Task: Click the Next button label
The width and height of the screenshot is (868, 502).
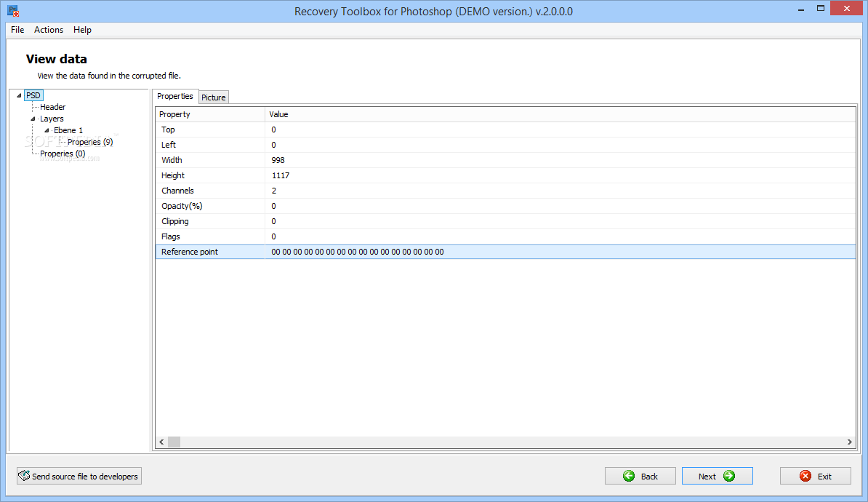Action: [707, 477]
